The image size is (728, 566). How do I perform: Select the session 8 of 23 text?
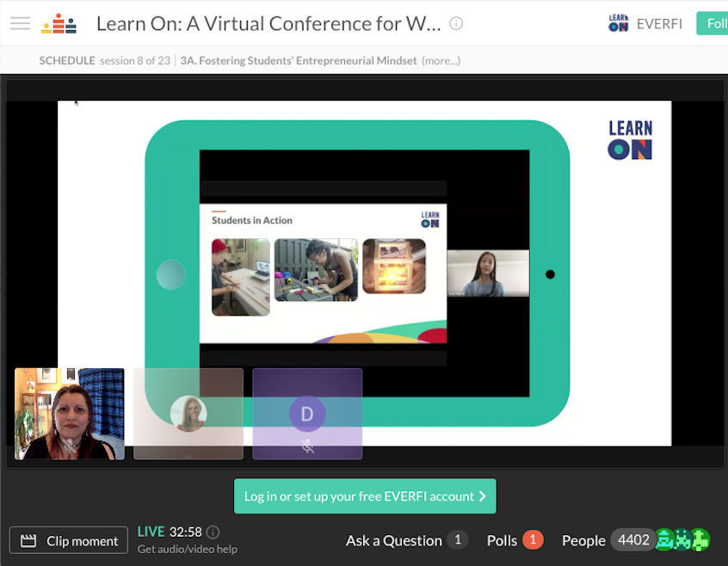[x=135, y=61]
